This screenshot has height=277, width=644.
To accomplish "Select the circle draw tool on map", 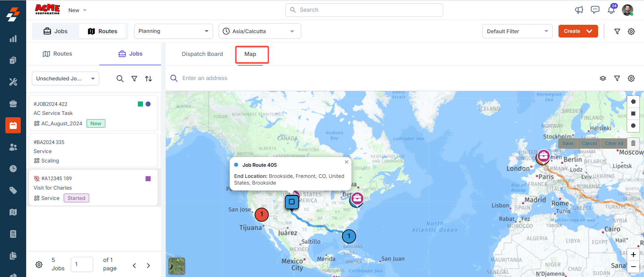I will click(633, 126).
